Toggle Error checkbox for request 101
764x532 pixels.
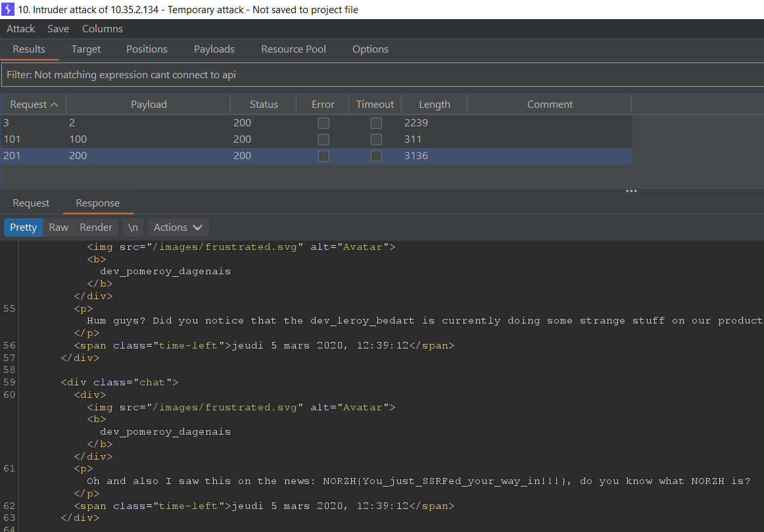(x=323, y=139)
